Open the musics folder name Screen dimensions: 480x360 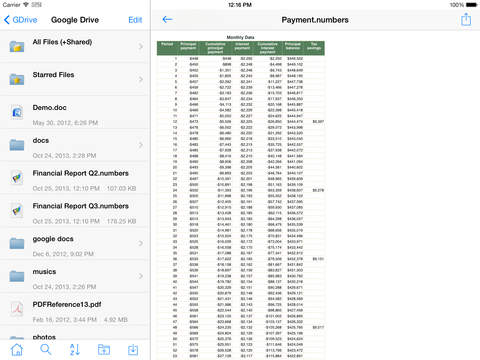point(44,272)
